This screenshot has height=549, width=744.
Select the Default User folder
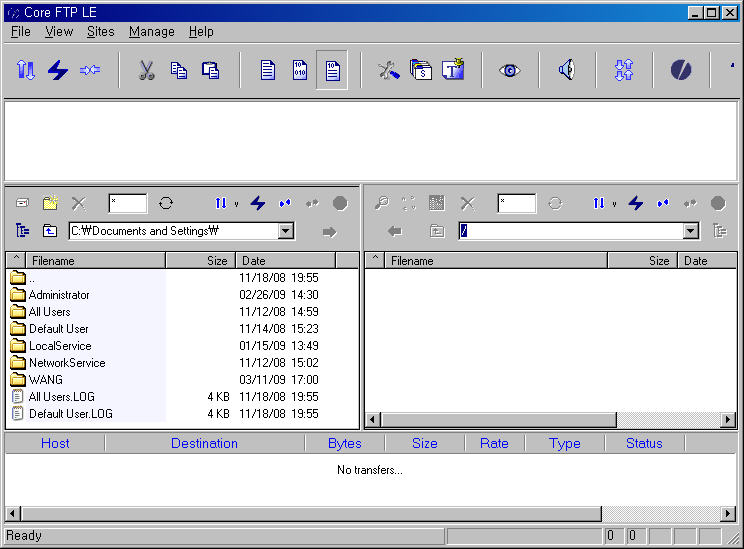[x=58, y=329]
